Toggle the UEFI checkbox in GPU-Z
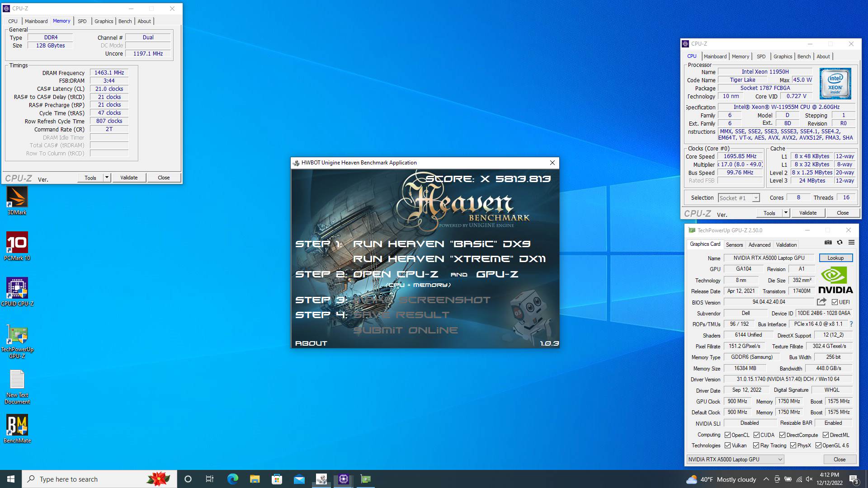The width and height of the screenshot is (868, 488). click(x=835, y=302)
